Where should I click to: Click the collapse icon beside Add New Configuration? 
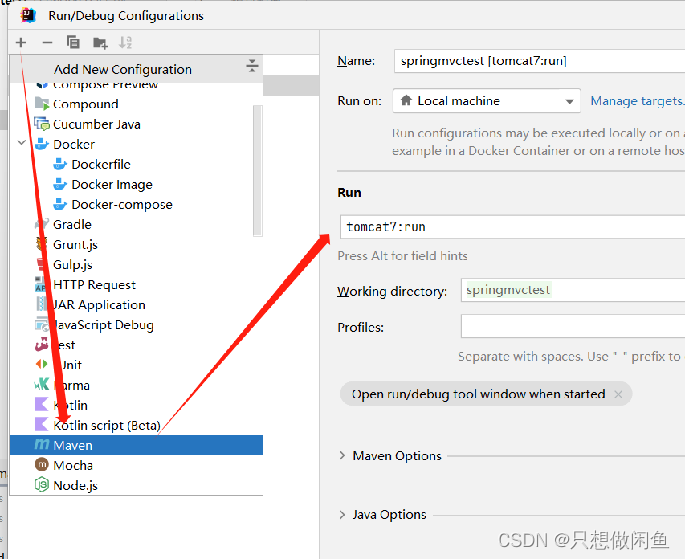click(252, 66)
